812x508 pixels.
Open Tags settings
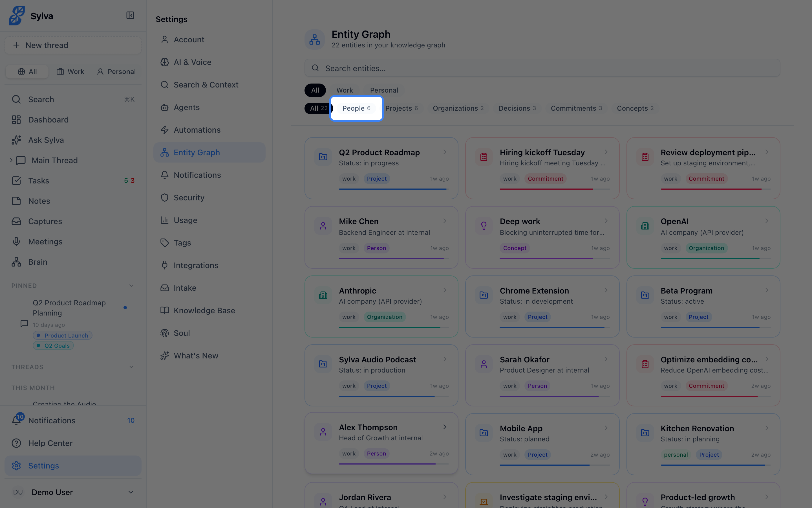tap(209, 243)
